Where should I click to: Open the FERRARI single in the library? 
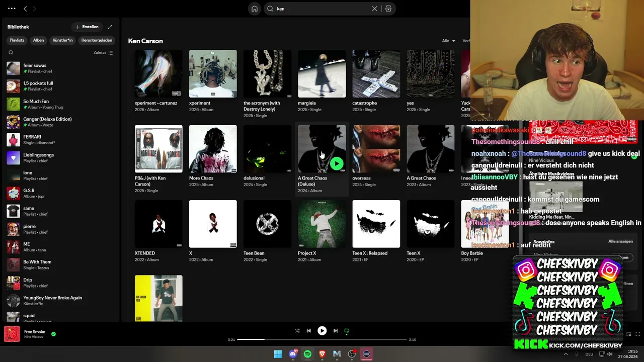point(60,140)
